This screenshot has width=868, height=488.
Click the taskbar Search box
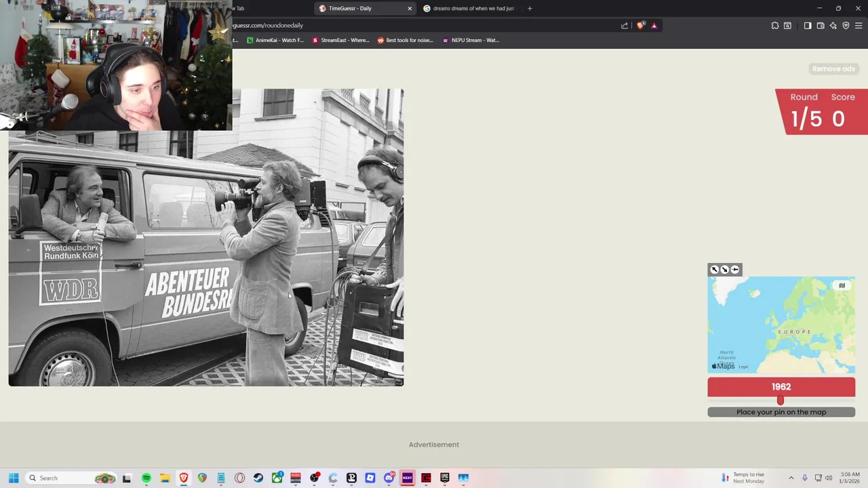pyautogui.click(x=71, y=478)
